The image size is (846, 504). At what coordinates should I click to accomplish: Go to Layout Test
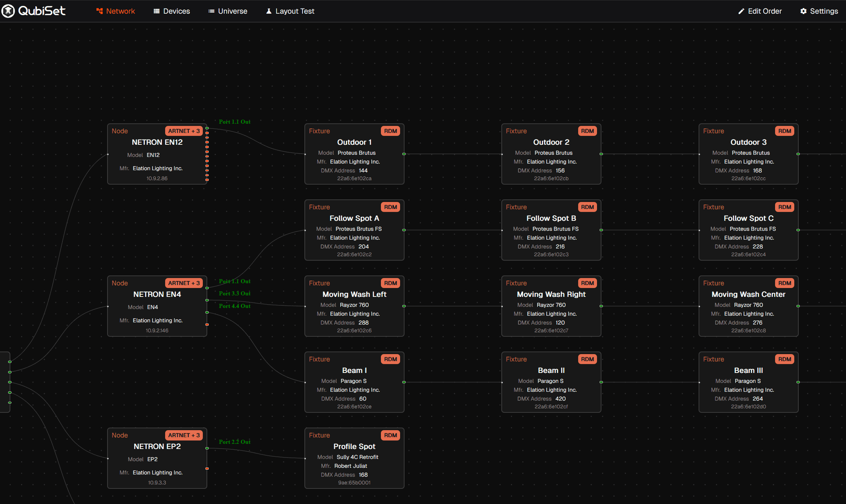point(290,11)
